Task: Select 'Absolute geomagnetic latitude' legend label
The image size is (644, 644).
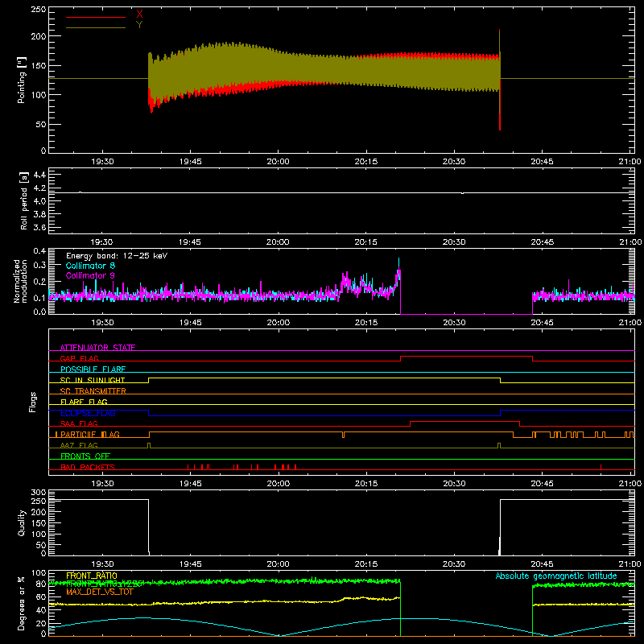Action: point(556,576)
